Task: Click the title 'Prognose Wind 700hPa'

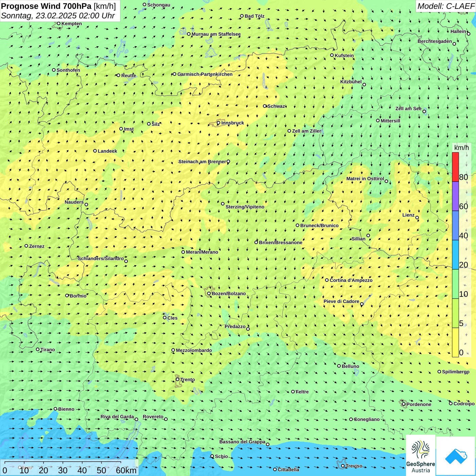Action: (46, 6)
